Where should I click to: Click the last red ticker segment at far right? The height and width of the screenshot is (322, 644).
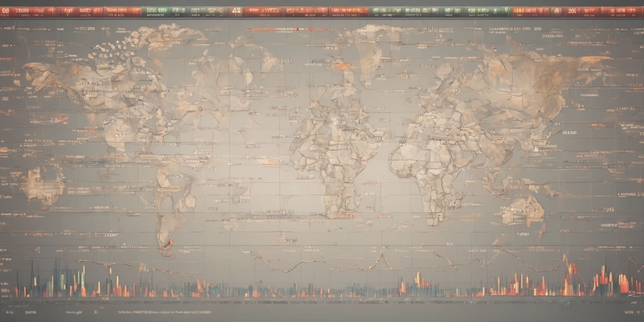621,12
